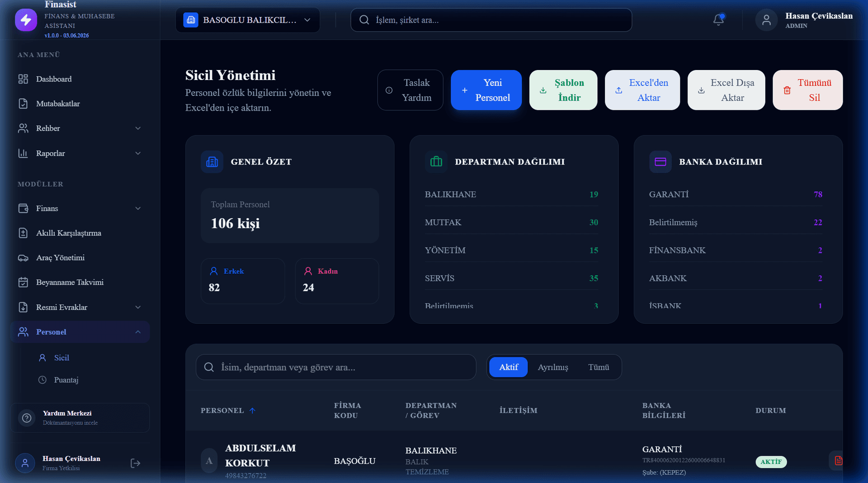Screen dimensions: 868x483
Task: Click Excel'den Aktar button
Action: pyautogui.click(x=642, y=90)
